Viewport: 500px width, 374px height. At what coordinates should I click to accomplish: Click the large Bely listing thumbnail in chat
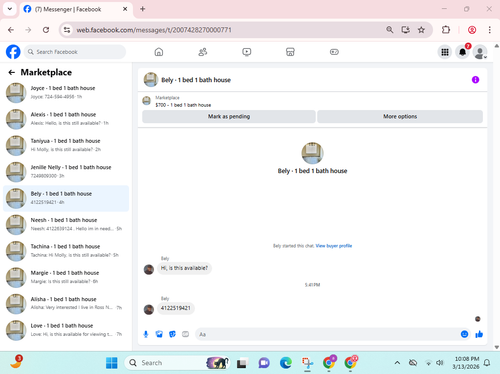point(312,153)
